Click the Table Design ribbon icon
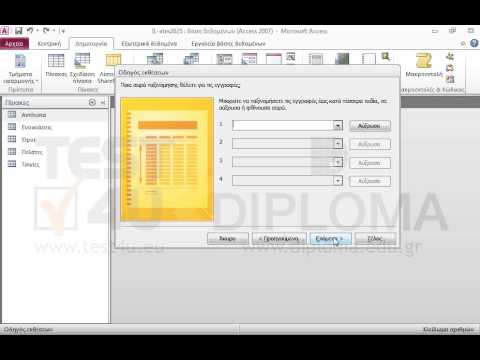The height and width of the screenshot is (360, 480). 82,68
